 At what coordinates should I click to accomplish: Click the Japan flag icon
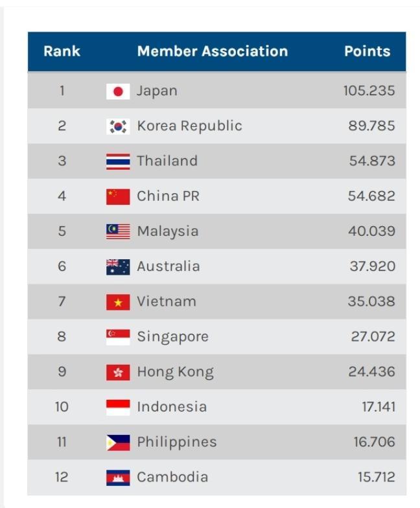pos(118,91)
